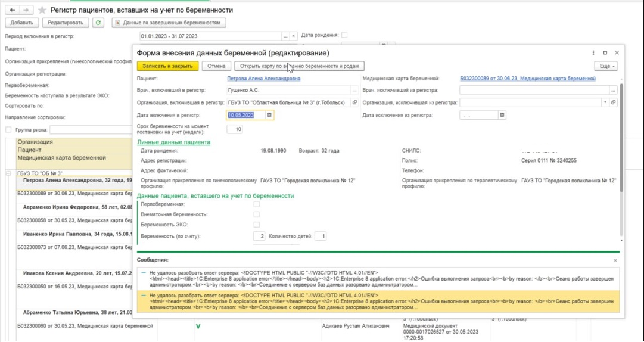Click the back navigation arrow
644x342 pixels.
[13, 10]
